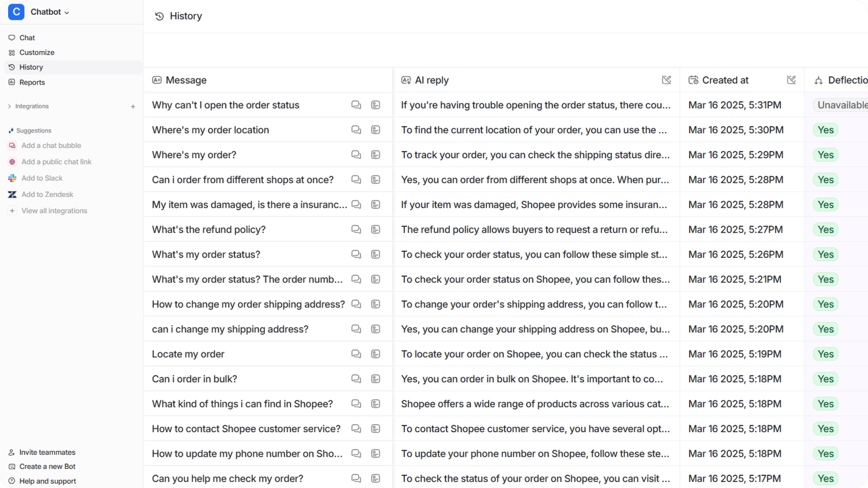Add a new integration with plus icon
This screenshot has width=868, height=488.
click(x=133, y=107)
